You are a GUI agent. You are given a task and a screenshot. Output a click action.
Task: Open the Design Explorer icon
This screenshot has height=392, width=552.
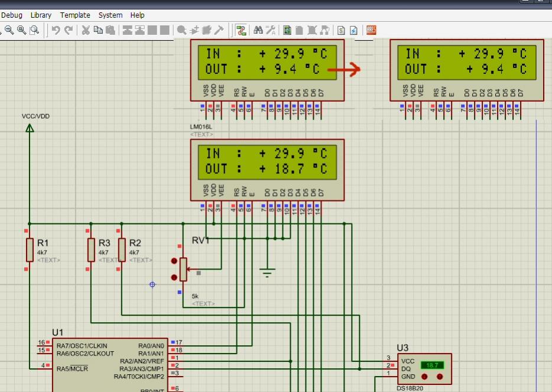point(287,30)
